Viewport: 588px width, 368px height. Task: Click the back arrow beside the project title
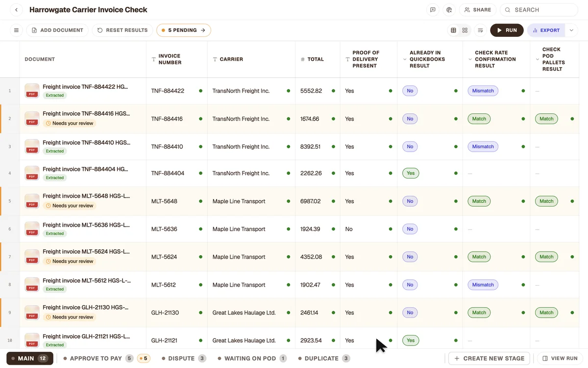coord(17,10)
